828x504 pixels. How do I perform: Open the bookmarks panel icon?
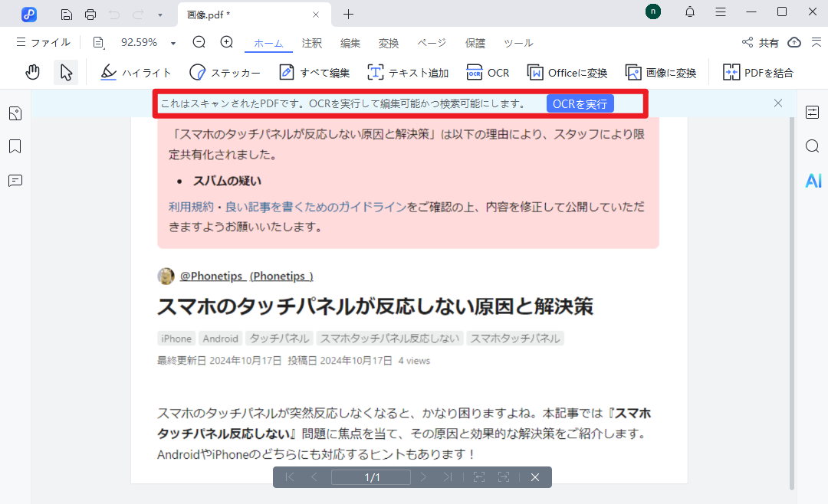pyautogui.click(x=15, y=146)
